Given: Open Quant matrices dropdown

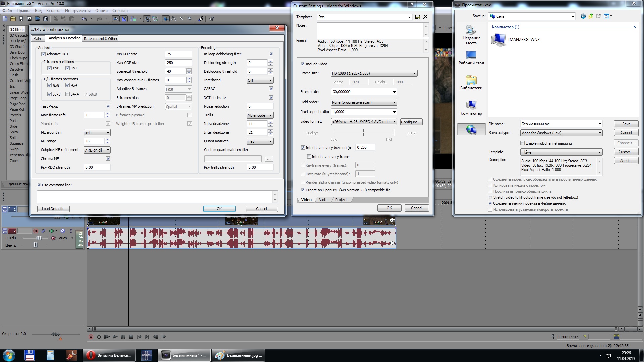Looking at the screenshot, I should point(260,141).
